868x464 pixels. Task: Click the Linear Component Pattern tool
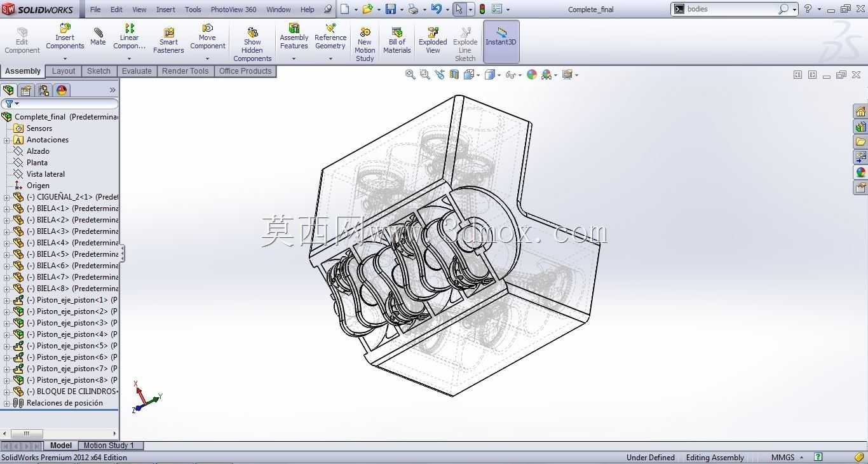pyautogui.click(x=129, y=37)
